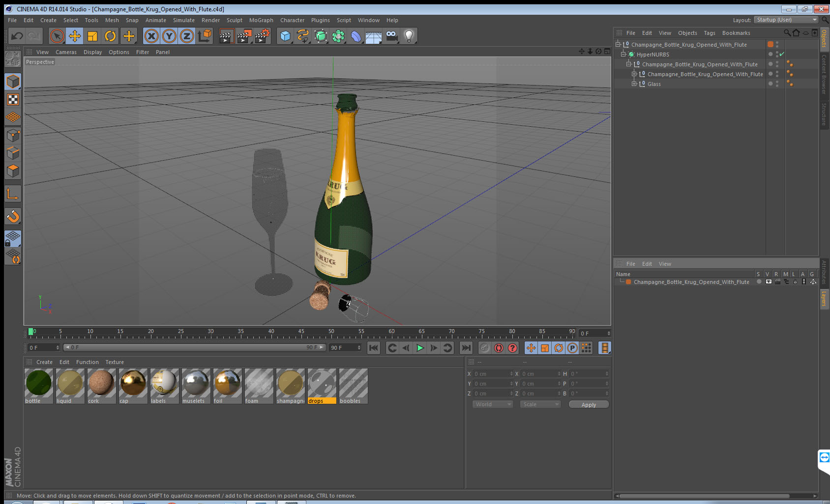Open viewport Cameras menu
Screen dimensions: 830x504
click(66, 52)
